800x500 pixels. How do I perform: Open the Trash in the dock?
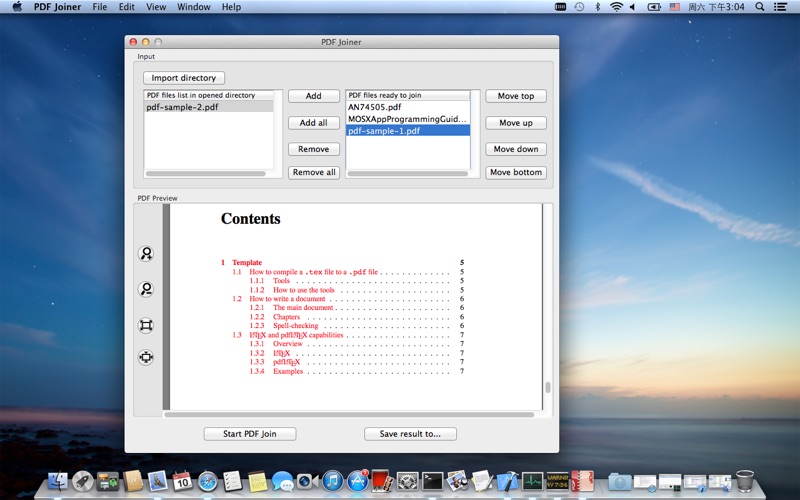(x=745, y=481)
